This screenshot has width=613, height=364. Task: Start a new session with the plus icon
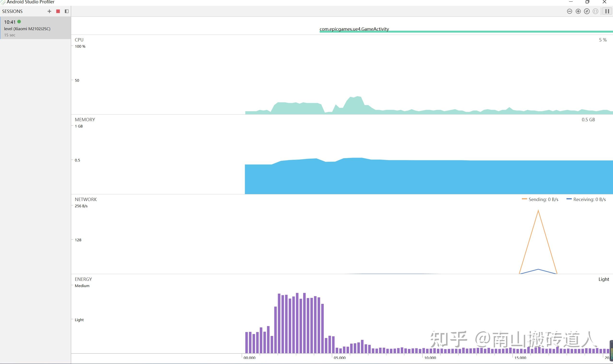click(x=49, y=11)
